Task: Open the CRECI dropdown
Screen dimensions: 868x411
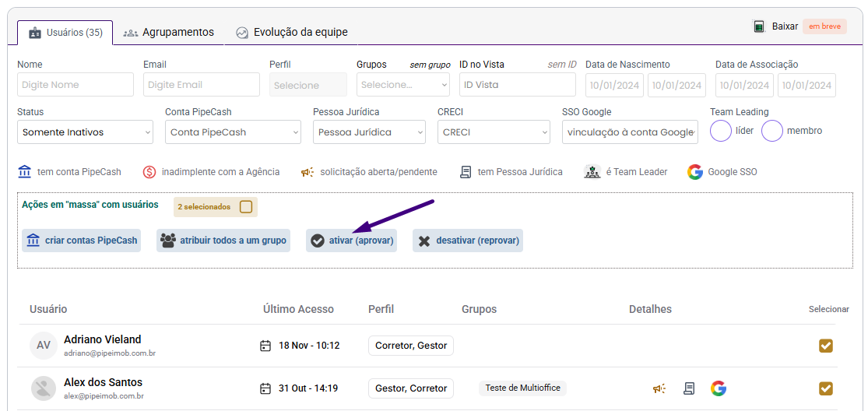Action: [x=494, y=132]
